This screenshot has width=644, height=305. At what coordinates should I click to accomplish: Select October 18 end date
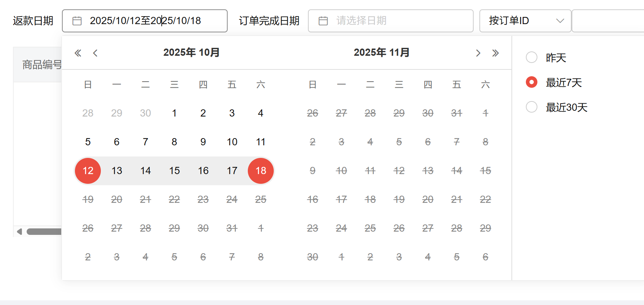pyautogui.click(x=261, y=171)
